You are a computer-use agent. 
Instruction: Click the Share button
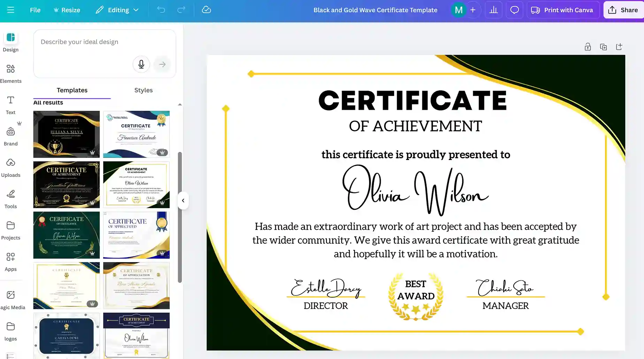pyautogui.click(x=623, y=10)
